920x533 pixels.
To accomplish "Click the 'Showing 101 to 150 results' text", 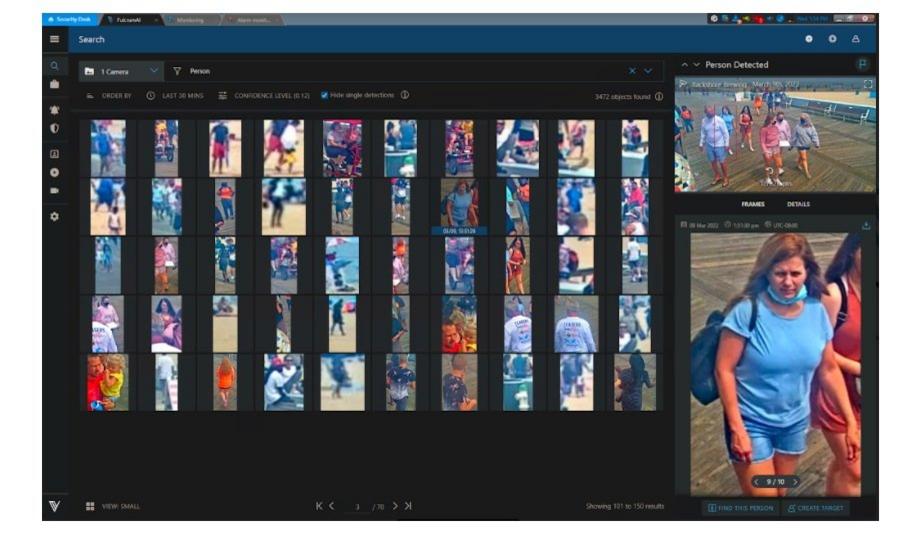I will pyautogui.click(x=625, y=506).
